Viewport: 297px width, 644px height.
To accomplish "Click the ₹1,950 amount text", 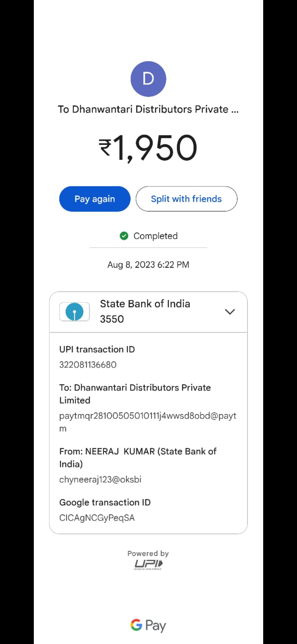I will [148, 148].
